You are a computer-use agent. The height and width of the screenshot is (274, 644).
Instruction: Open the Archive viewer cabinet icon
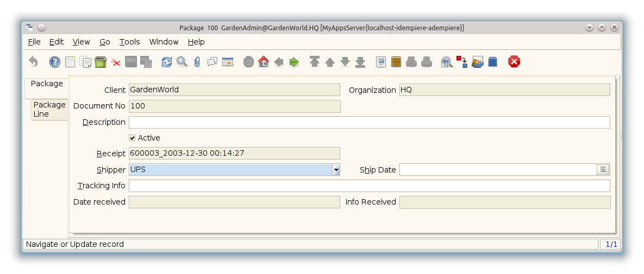[396, 62]
